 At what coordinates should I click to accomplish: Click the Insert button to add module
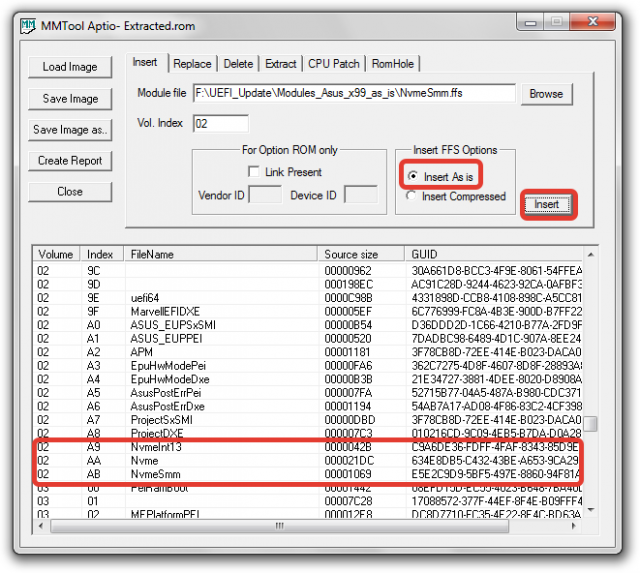tap(547, 204)
